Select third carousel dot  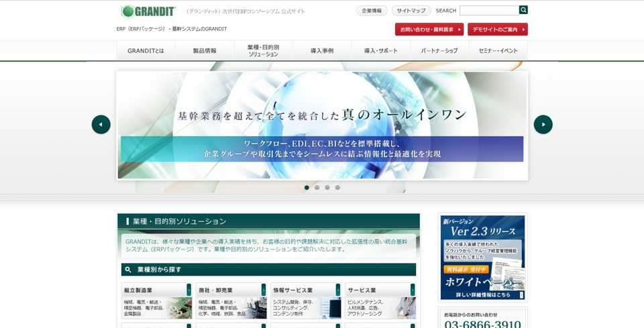tap(327, 188)
